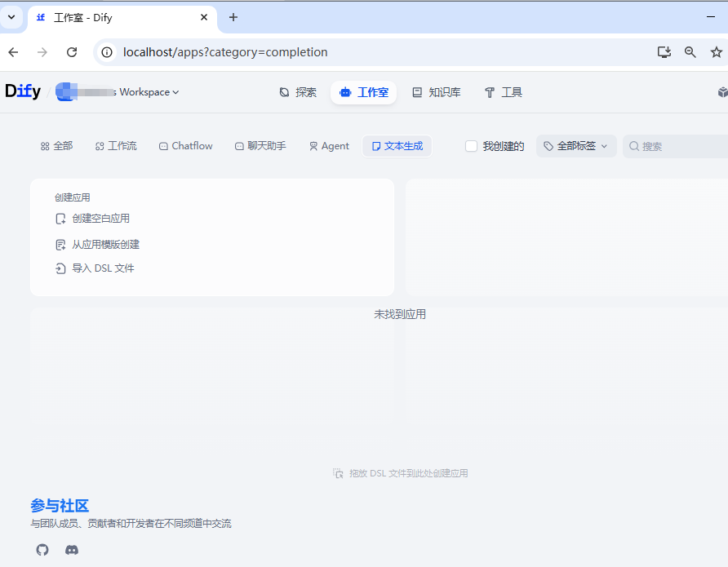Focus the 搜索 search field

click(676, 146)
